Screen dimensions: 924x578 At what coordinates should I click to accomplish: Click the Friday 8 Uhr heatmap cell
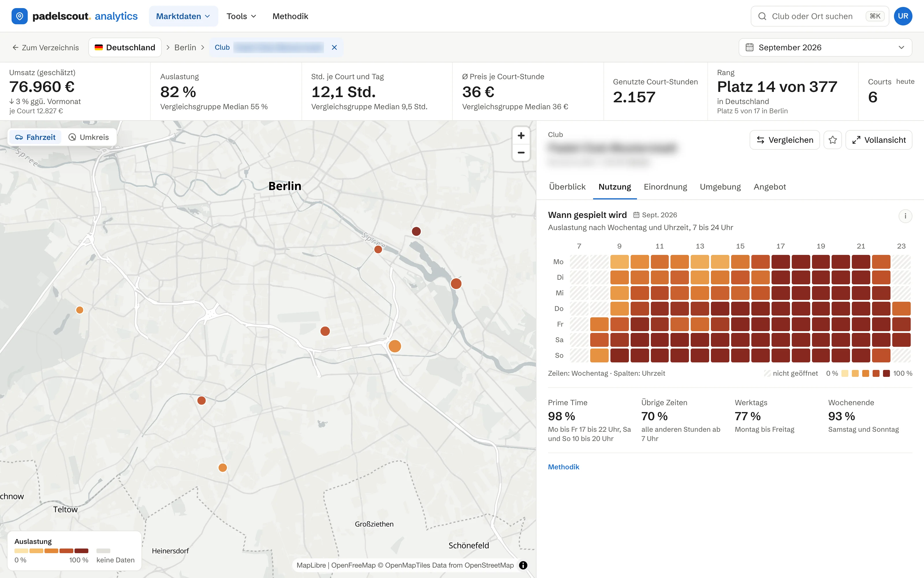tap(599, 324)
